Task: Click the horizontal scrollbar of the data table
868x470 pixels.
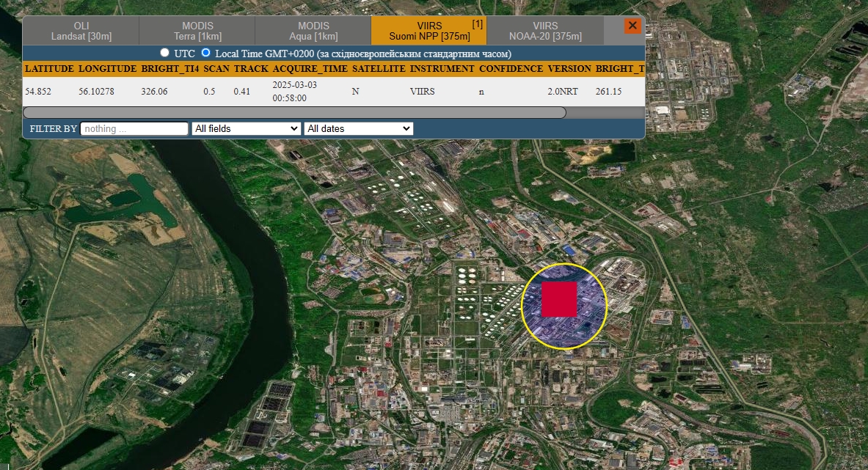Action: pyautogui.click(x=294, y=113)
